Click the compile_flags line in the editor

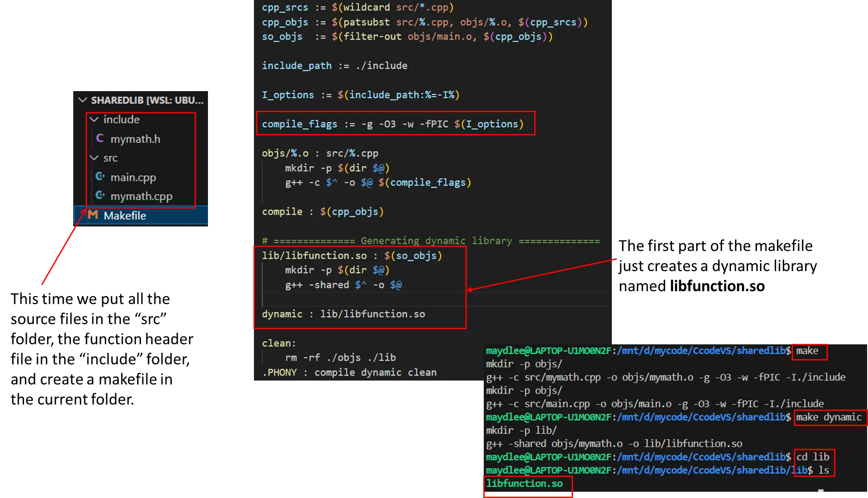pos(392,124)
